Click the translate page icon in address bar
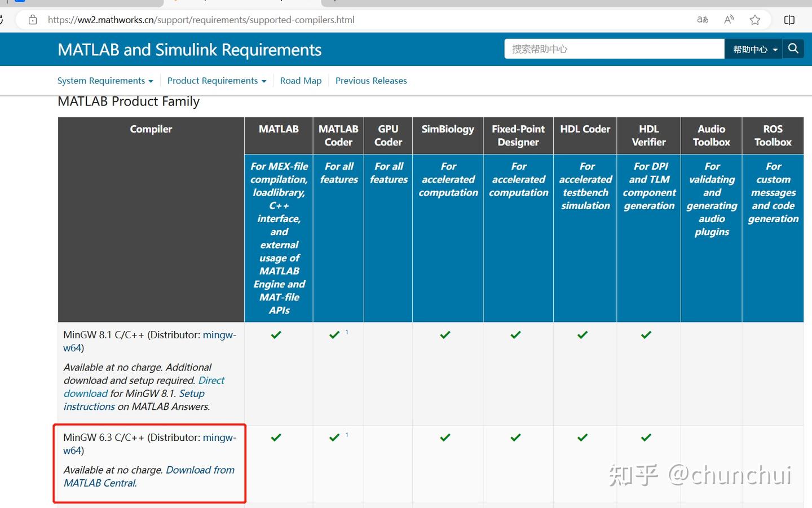The image size is (812, 508). coord(703,20)
